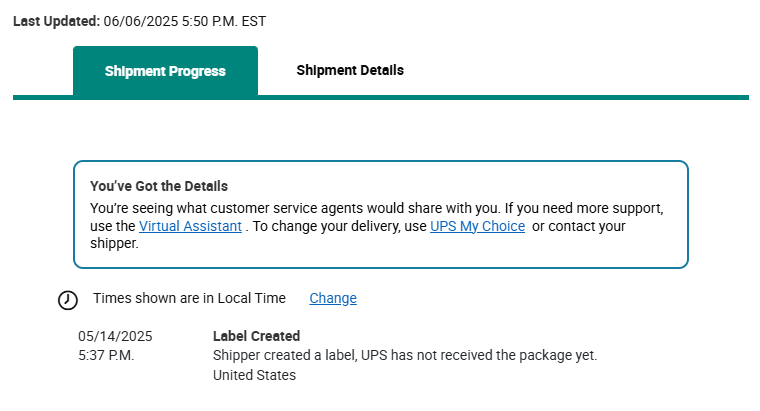Image resolution: width=760 pixels, height=411 pixels.
Task: Click the Shipper created a label description
Action: click(404, 355)
